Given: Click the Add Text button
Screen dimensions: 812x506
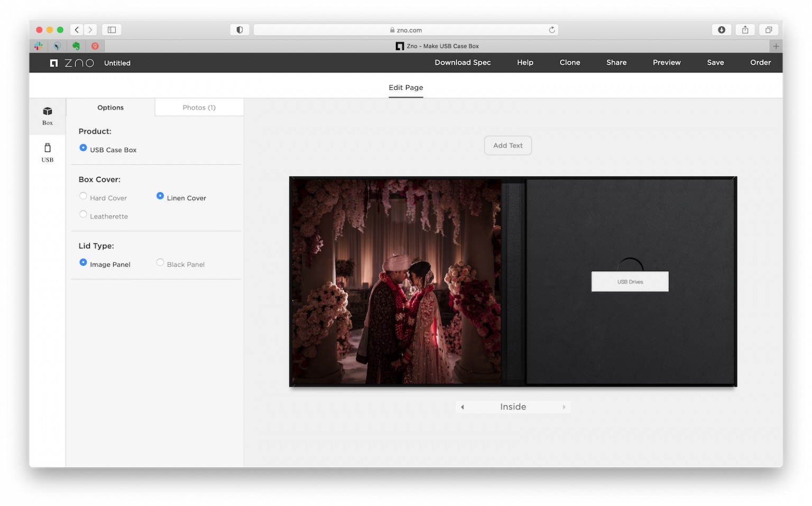Looking at the screenshot, I should (x=508, y=145).
